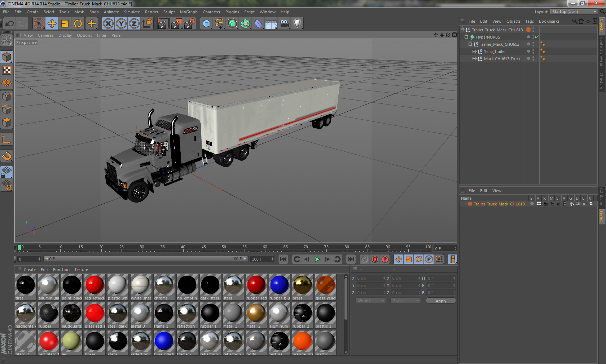Render the active view
The width and height of the screenshot is (606, 364).
[x=163, y=24]
